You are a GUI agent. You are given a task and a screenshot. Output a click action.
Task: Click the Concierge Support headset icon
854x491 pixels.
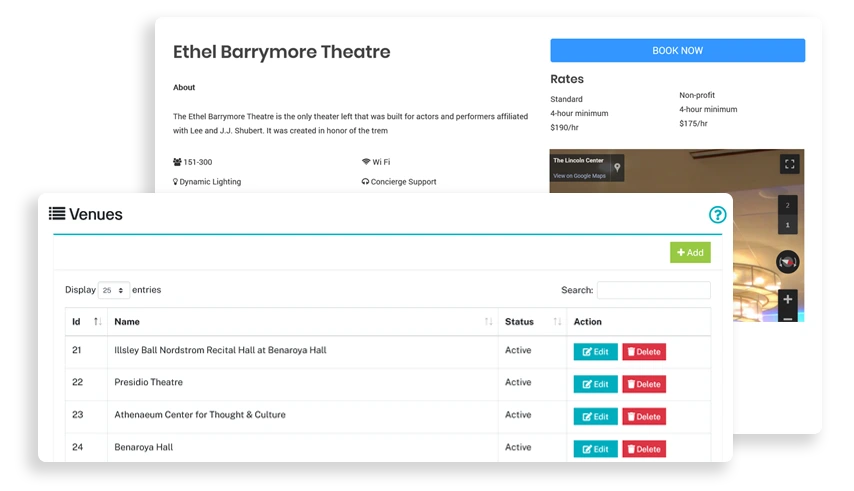365,181
